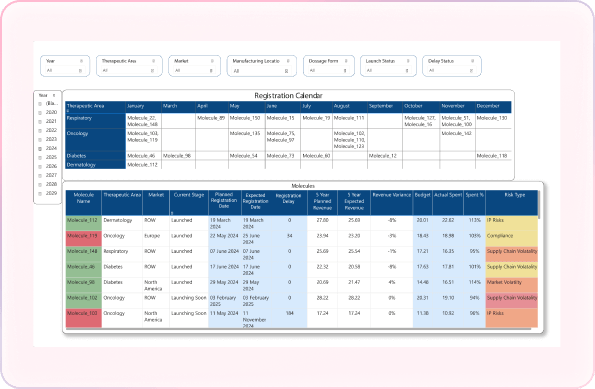Click Molecule_135 in the Oncology calendar row

click(245, 134)
